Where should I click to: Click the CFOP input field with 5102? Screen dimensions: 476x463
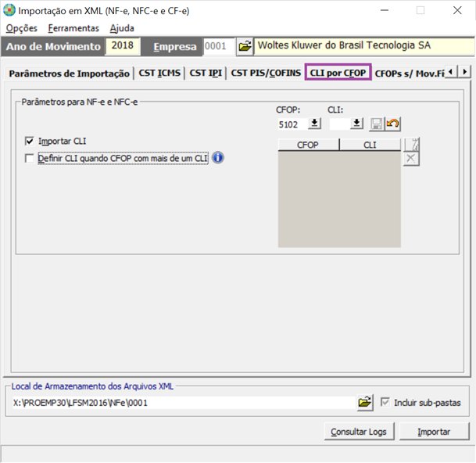coord(292,124)
